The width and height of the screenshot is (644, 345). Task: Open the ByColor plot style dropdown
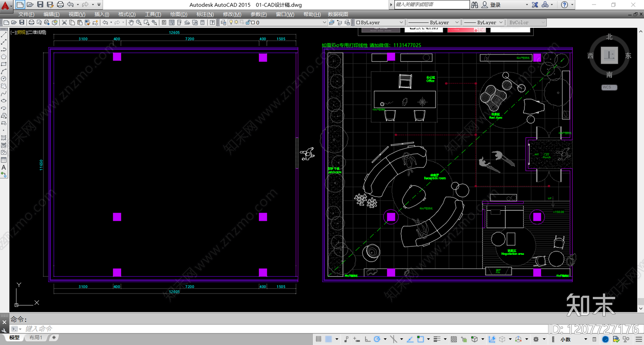526,23
